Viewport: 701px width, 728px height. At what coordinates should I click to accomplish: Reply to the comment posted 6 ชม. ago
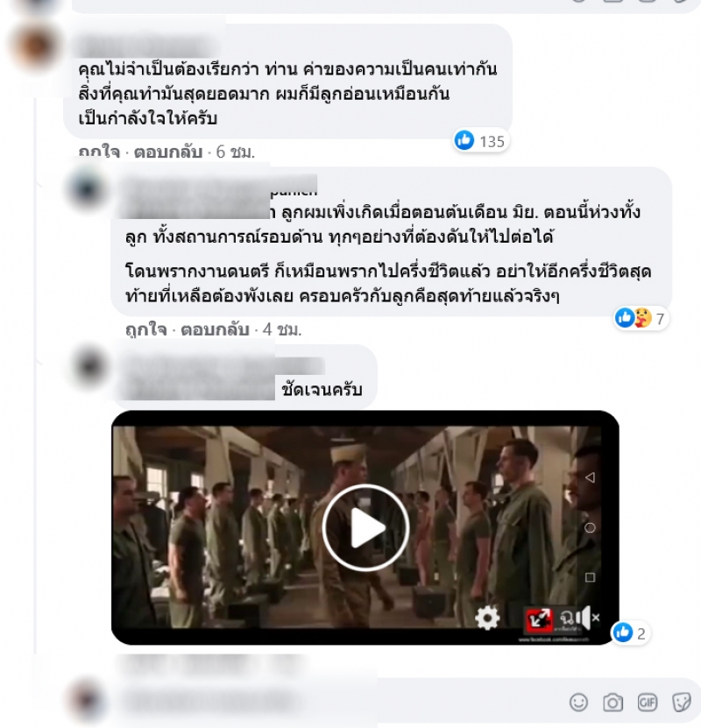pyautogui.click(x=168, y=152)
